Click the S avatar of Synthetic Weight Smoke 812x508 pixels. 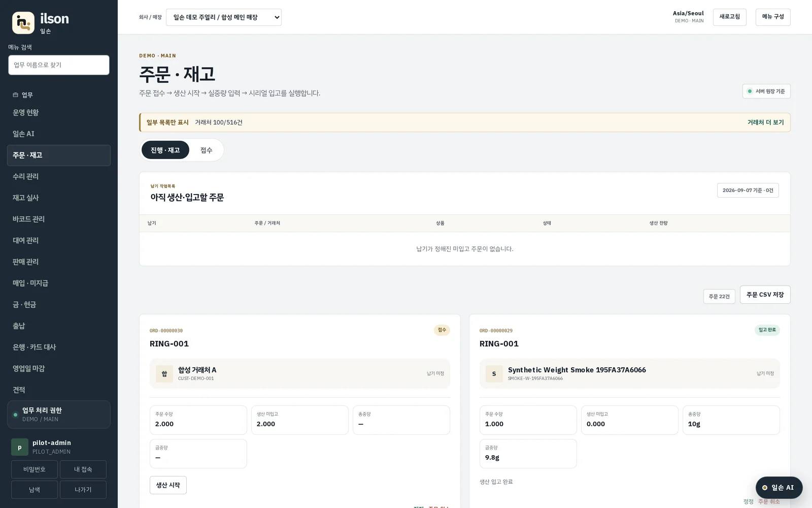(x=494, y=374)
